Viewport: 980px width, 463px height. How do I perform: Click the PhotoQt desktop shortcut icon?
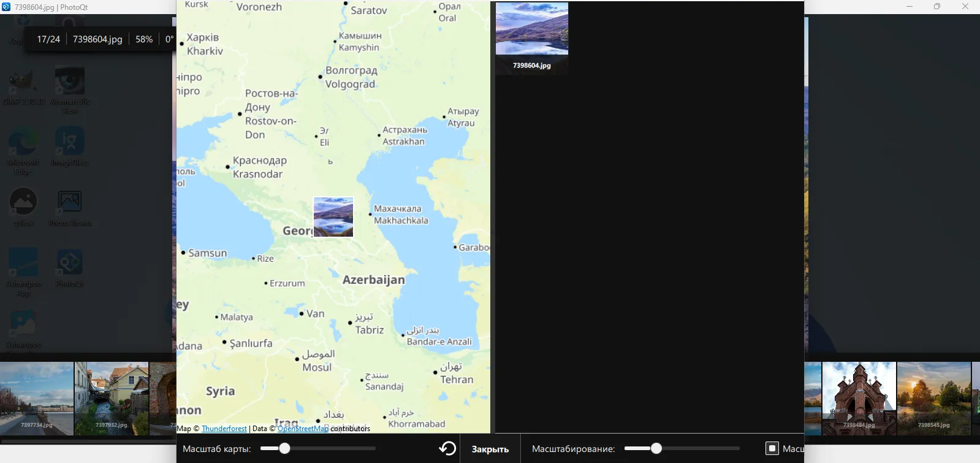click(69, 262)
